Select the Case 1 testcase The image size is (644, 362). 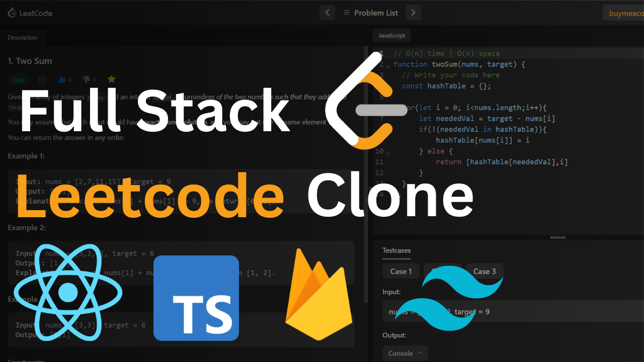(401, 271)
